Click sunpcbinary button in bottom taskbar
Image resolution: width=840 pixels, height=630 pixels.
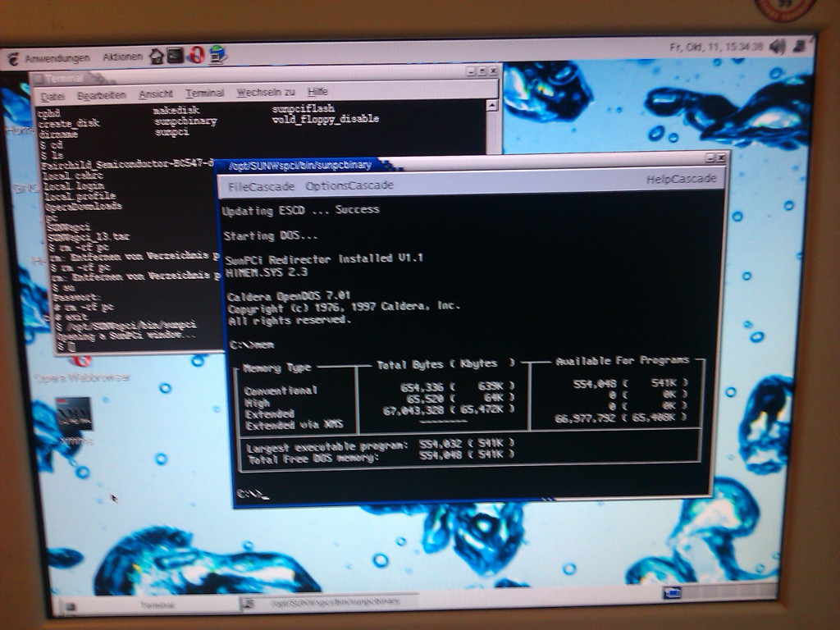[330, 602]
